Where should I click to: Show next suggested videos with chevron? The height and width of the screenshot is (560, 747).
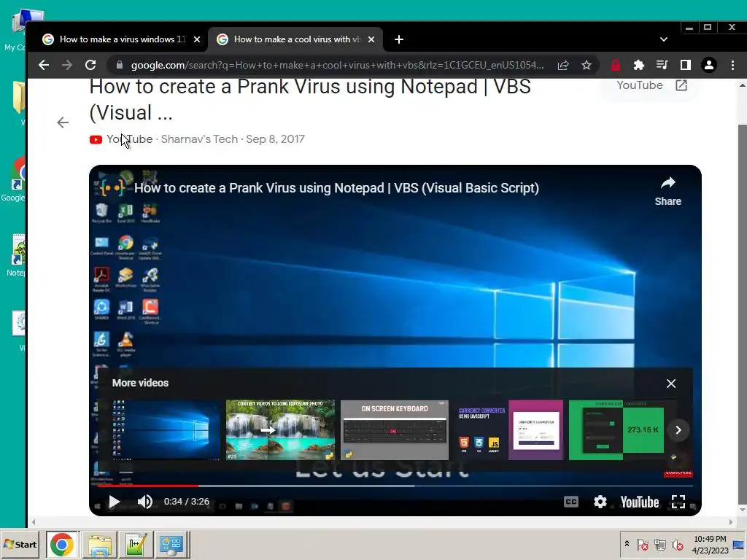(678, 430)
